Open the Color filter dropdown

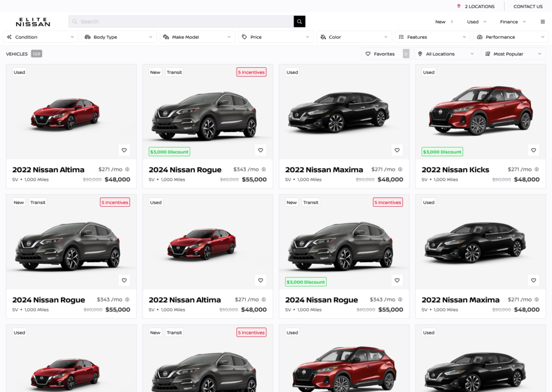tap(355, 37)
